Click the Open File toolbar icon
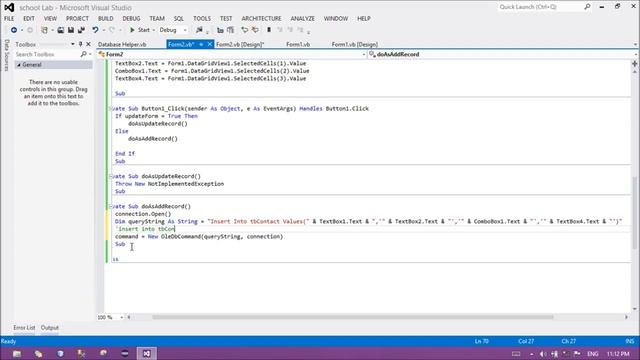Screen dimensions: 640x360 (60, 30)
